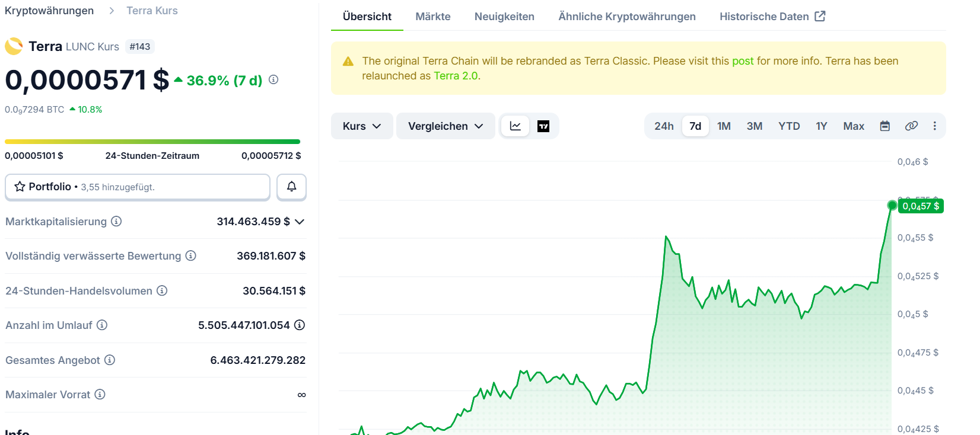Click the warning triangle icon in the notice
Viewport: 980px width, 435px height.
pyautogui.click(x=348, y=62)
